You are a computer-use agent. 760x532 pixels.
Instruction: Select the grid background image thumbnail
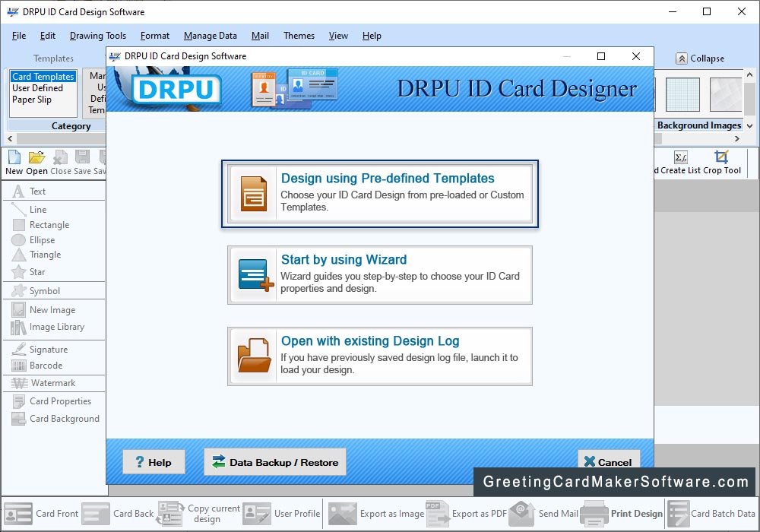[x=682, y=94]
